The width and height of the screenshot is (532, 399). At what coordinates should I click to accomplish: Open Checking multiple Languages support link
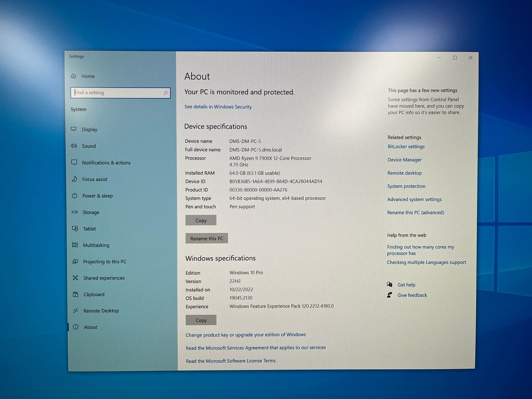coord(426,262)
